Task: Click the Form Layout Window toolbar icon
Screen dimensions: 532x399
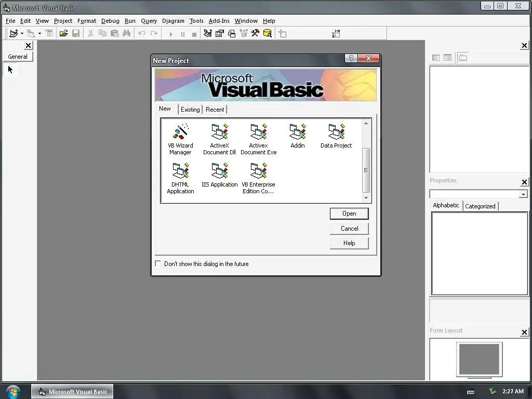Action: coord(232,33)
